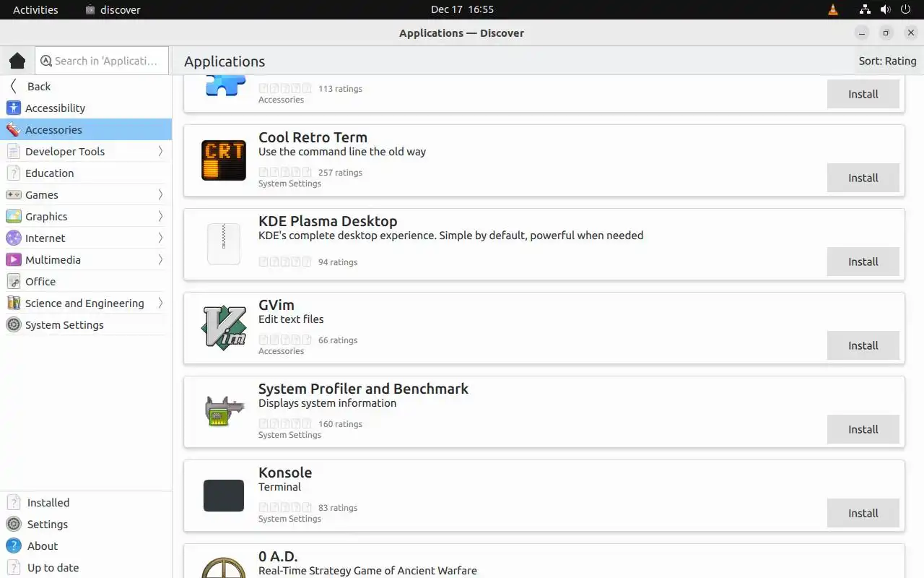Click the VLC cone tray icon

click(x=833, y=9)
